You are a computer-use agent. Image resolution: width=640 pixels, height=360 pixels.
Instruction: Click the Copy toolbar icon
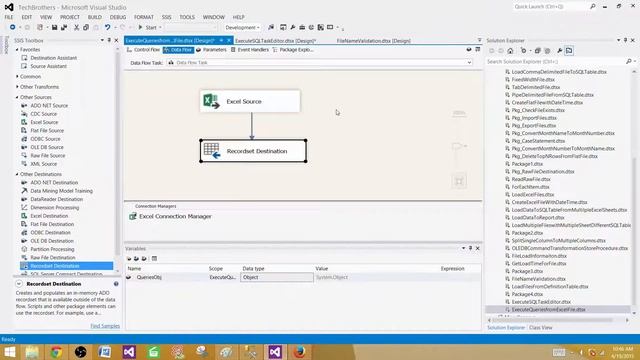pos(86,27)
